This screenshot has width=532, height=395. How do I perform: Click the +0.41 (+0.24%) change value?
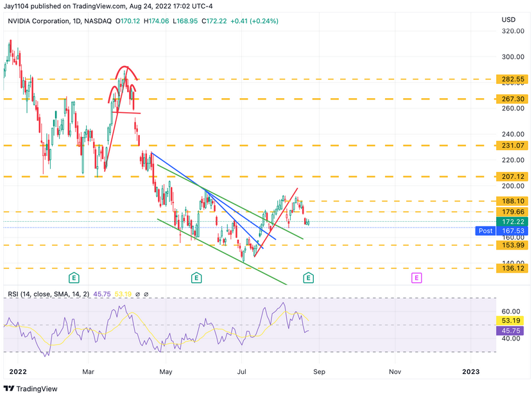click(x=255, y=21)
